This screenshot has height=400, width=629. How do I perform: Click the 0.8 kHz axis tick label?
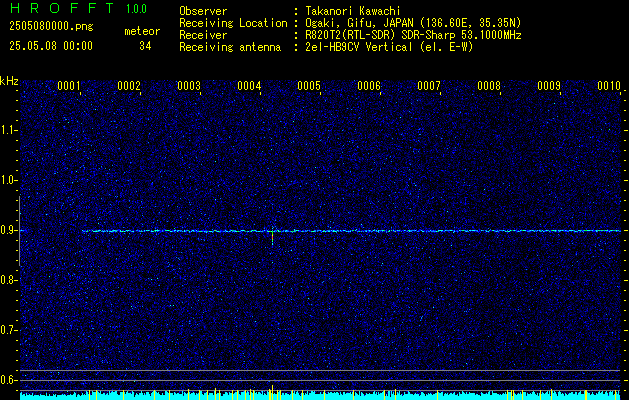tap(8, 280)
